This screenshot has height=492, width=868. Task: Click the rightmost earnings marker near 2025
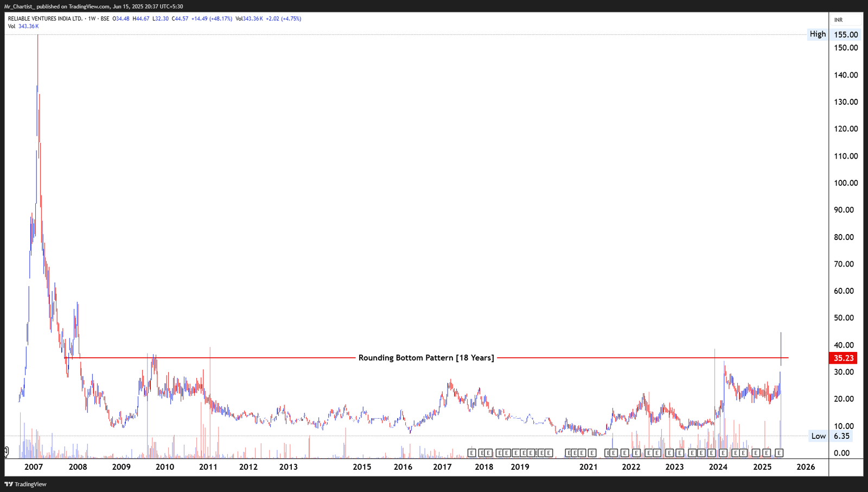780,452
